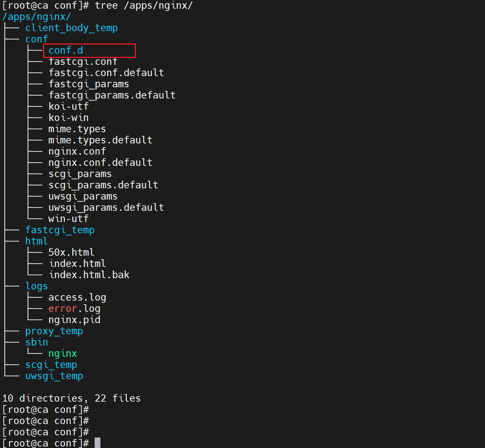Click the nginx.pid file entry
This screenshot has height=448, width=485.
pos(74,320)
